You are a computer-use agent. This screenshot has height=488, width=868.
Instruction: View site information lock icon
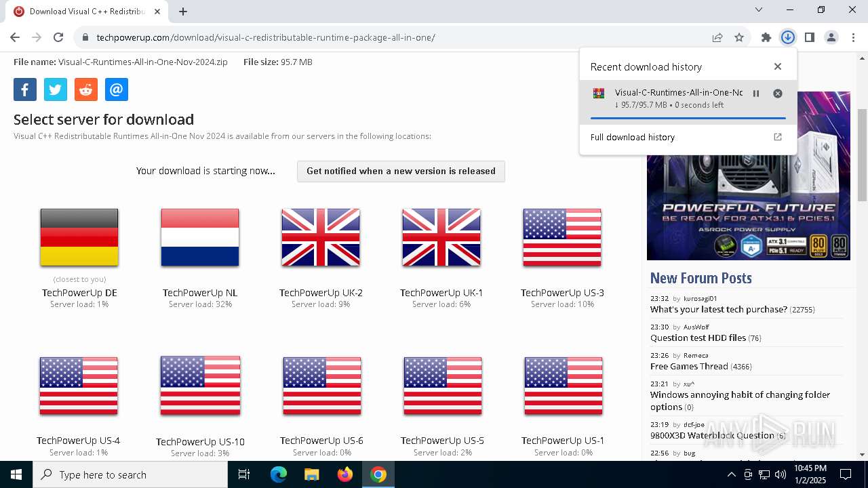[85, 37]
